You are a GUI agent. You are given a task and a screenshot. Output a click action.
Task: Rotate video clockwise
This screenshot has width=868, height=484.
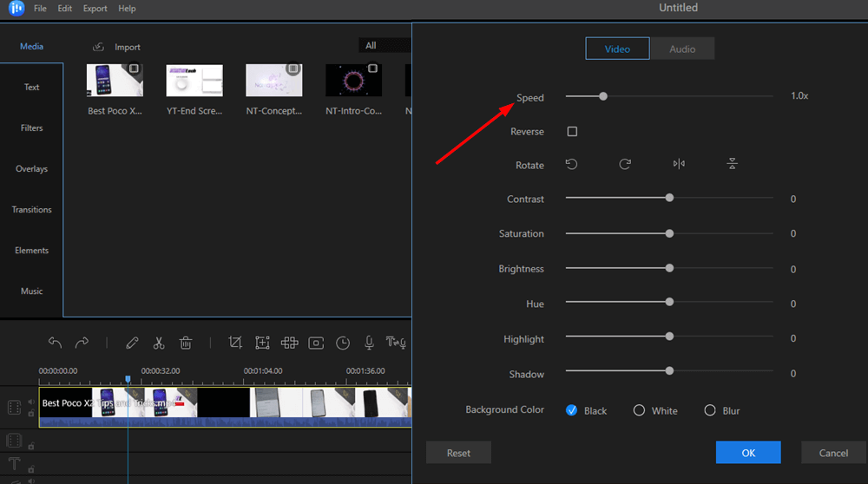click(625, 165)
